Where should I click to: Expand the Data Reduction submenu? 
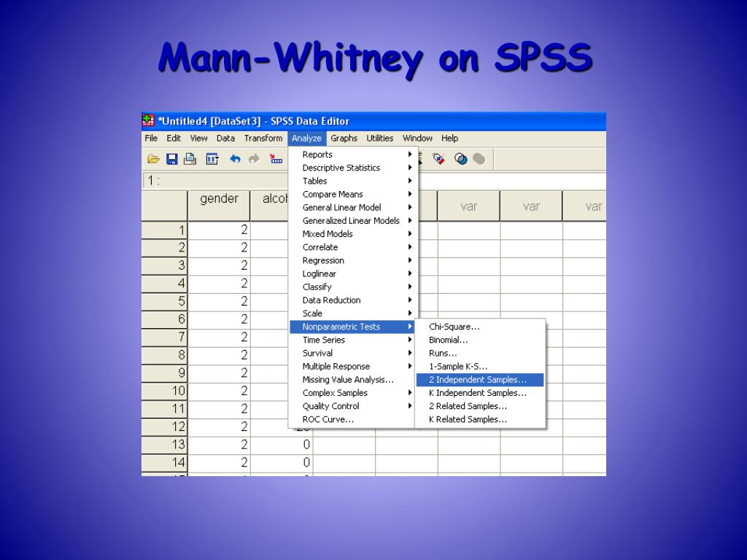point(353,300)
